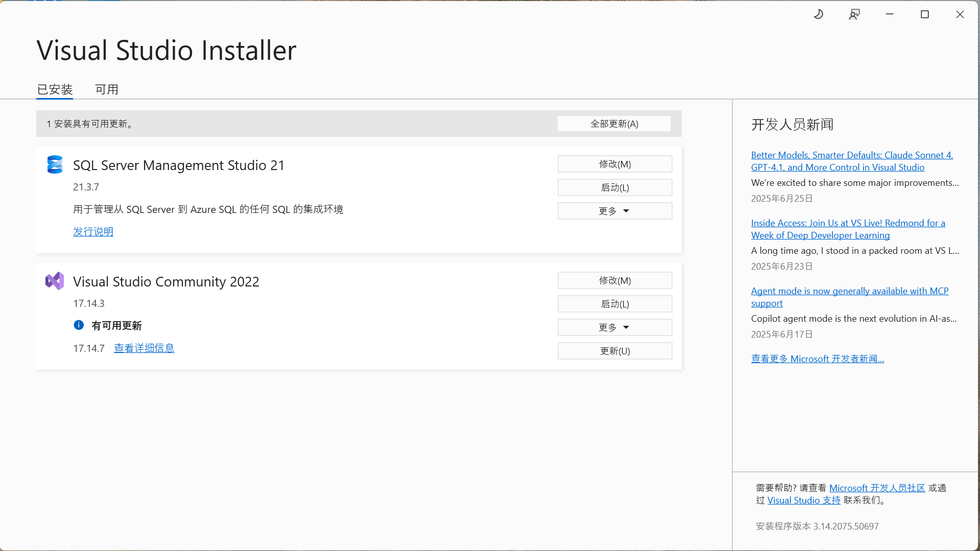980x551 pixels.
Task: Click news date 2025年6月25日
Action: (781, 198)
